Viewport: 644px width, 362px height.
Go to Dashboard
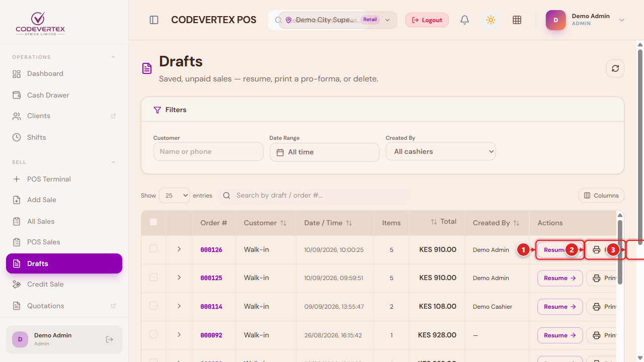[x=64, y=73]
